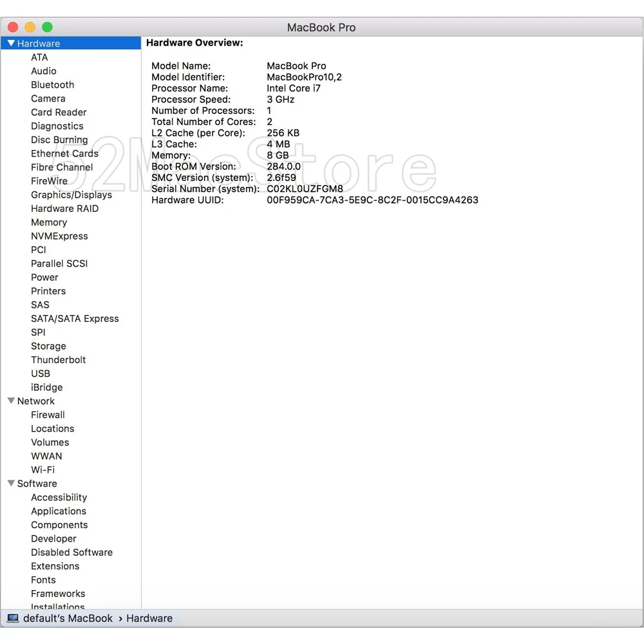The image size is (644, 644).
Task: Choose Parallel SCSI entry
Action: (59, 263)
